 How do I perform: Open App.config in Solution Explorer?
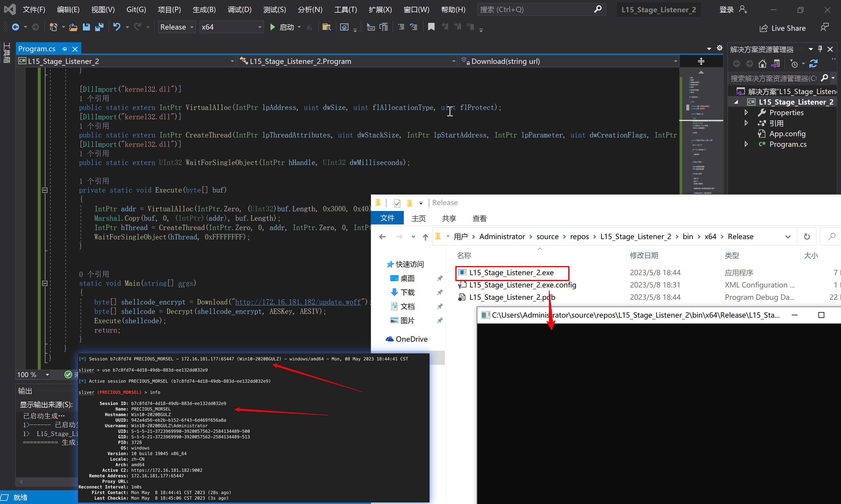point(787,134)
